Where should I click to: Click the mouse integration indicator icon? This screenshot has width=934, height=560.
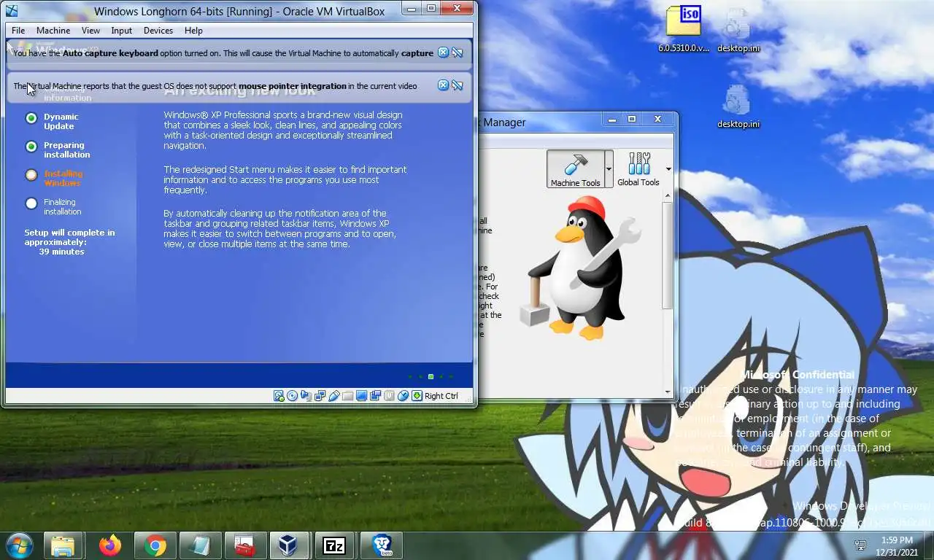(x=403, y=396)
